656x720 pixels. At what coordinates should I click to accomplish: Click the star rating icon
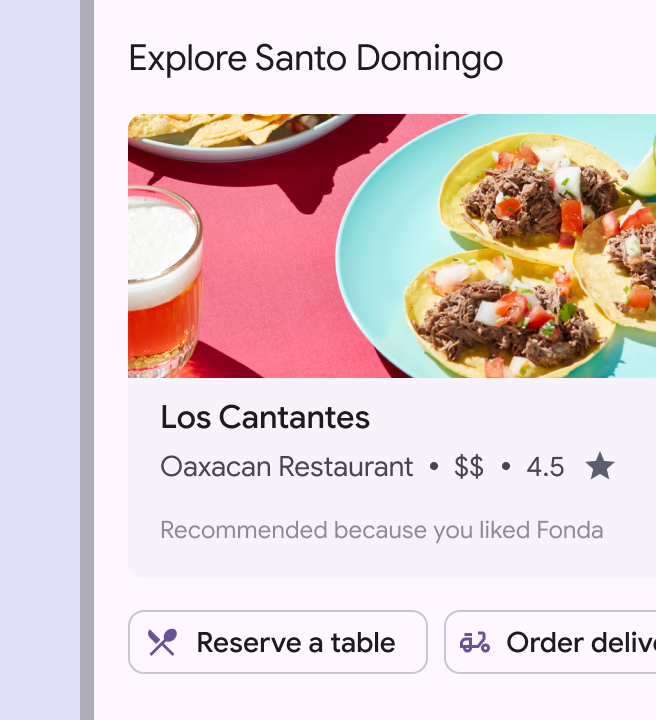click(x=600, y=466)
